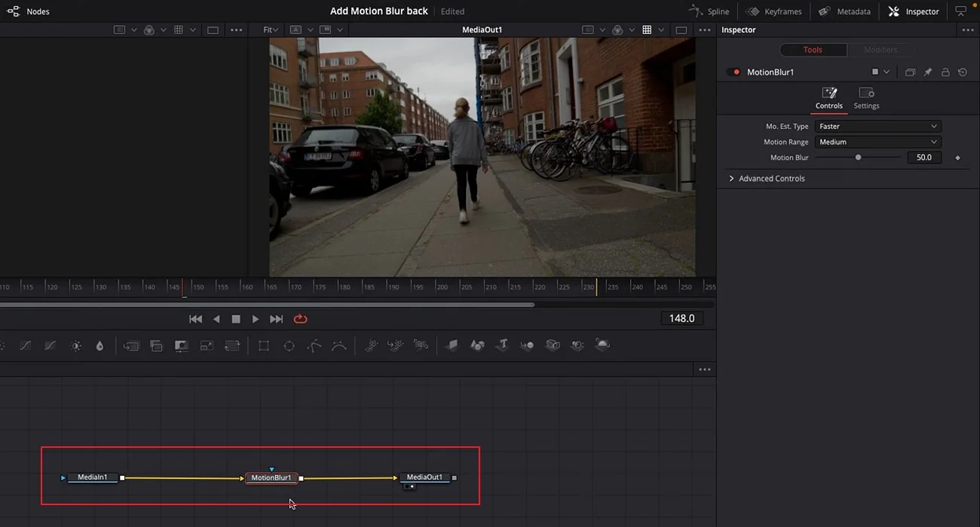Select the Ellipse mask tool in toolbar
980x527 pixels.
(x=289, y=346)
